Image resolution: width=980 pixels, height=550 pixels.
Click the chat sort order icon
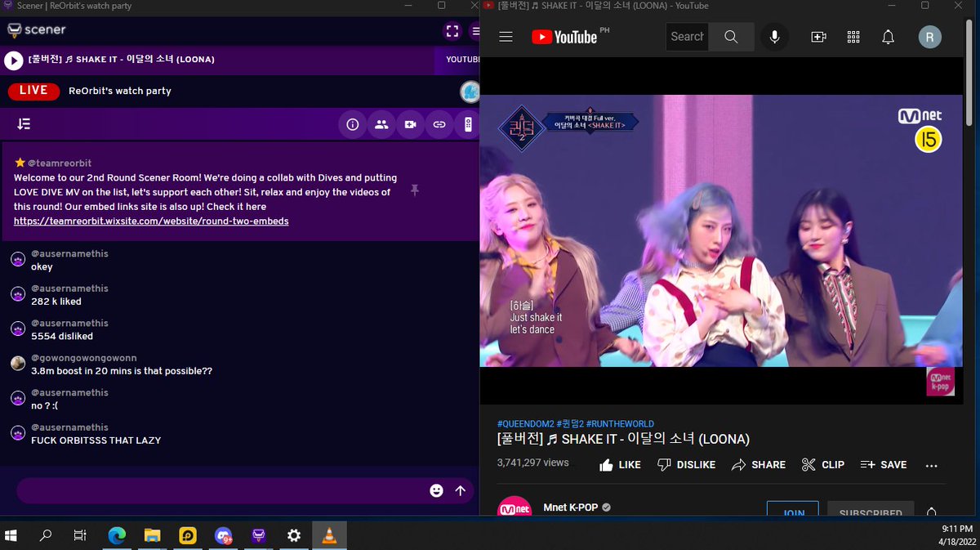(x=24, y=124)
